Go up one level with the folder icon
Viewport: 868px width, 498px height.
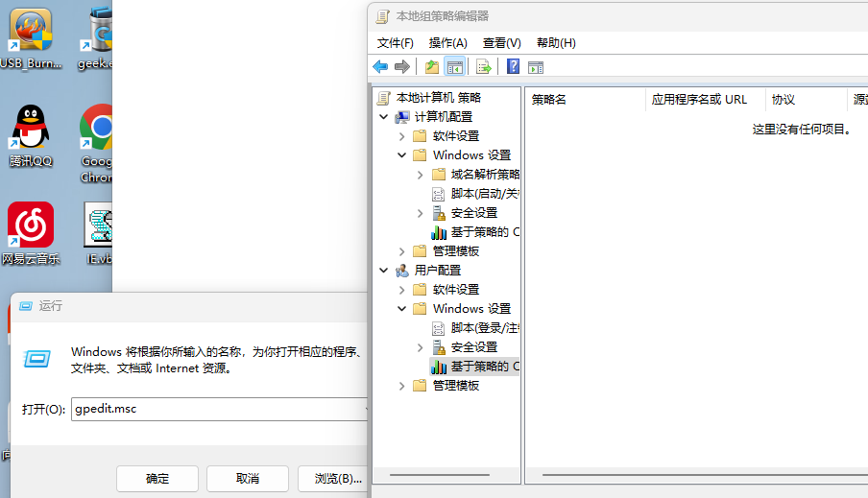coord(432,66)
